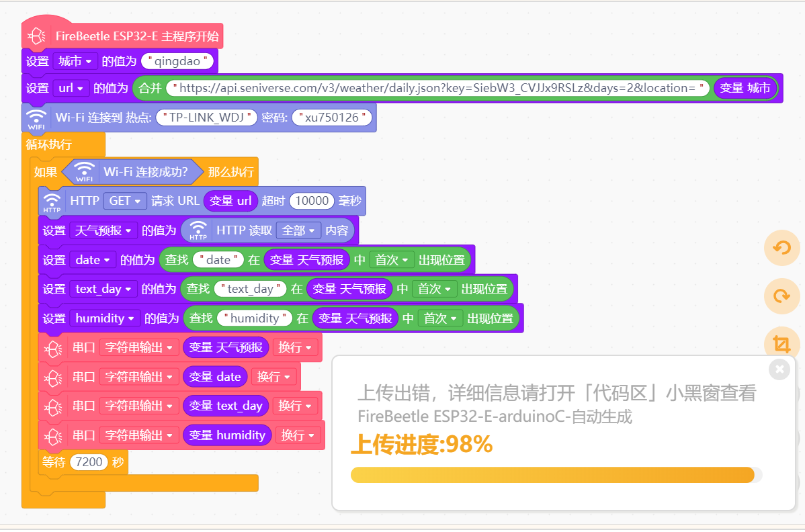Screen dimensions: 805x532
Task: Click the 变量 text_day serial output block
Action: [226, 406]
